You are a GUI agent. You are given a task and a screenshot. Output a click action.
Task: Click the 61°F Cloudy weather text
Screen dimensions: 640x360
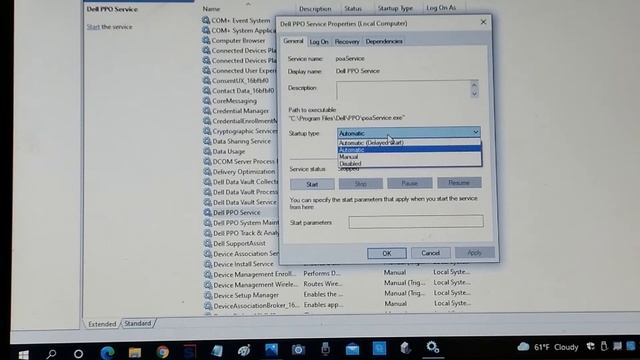[x=556, y=347]
